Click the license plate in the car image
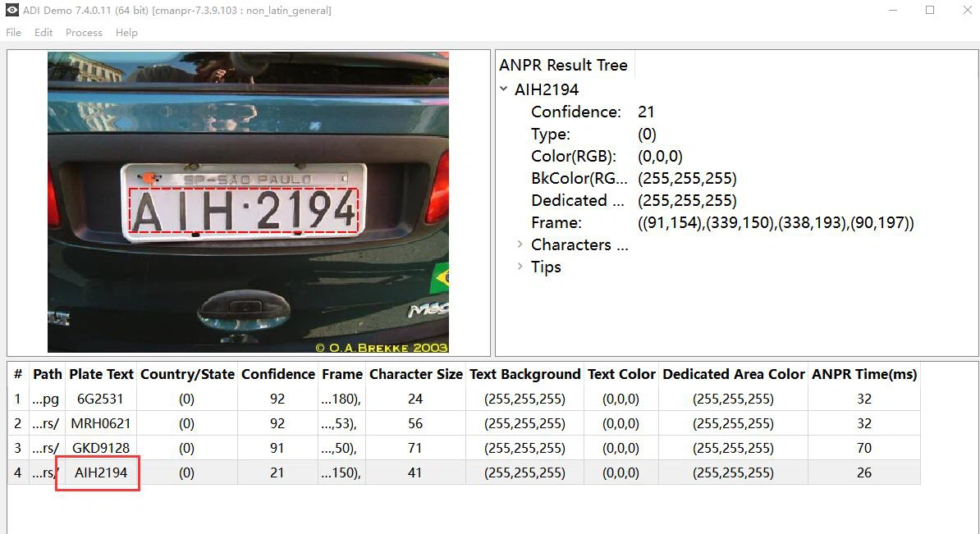The height and width of the screenshot is (534, 980). 244,210
